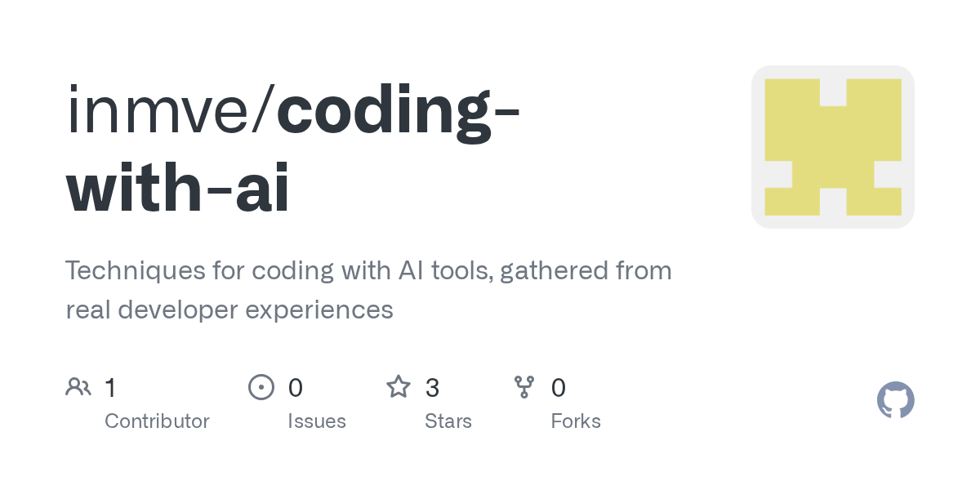
Task: Click the GitHub Octocat logo
Action: pyautogui.click(x=896, y=400)
